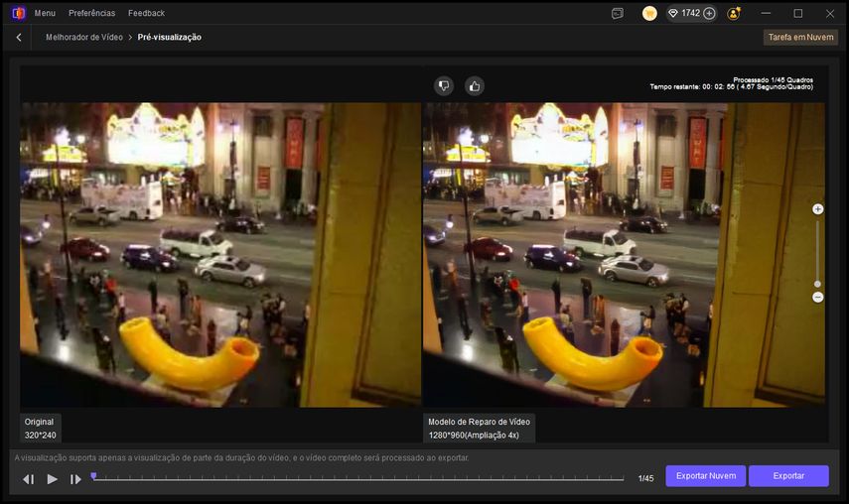Viewport: 849px width, 504px height.
Task: Click the Melhorador de Vídeo breadcrumb
Action: click(x=84, y=37)
